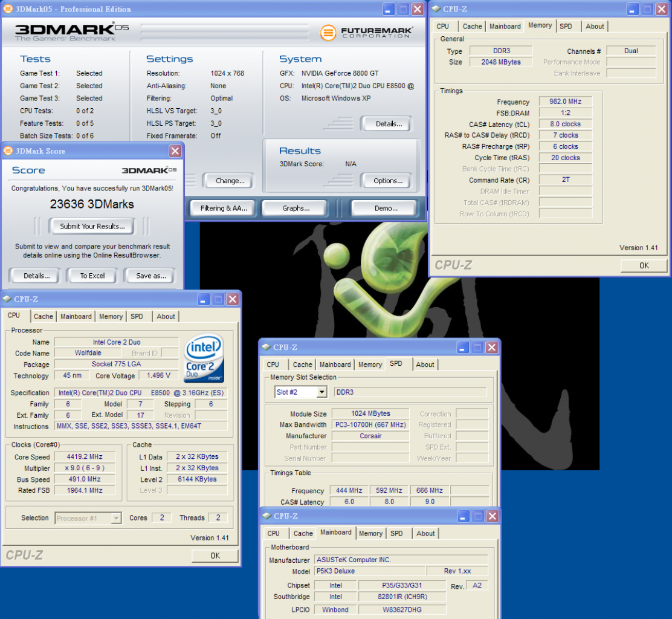Open the SPD tab in Memory CPU-Z window
This screenshot has height=619, width=672.
point(566,27)
